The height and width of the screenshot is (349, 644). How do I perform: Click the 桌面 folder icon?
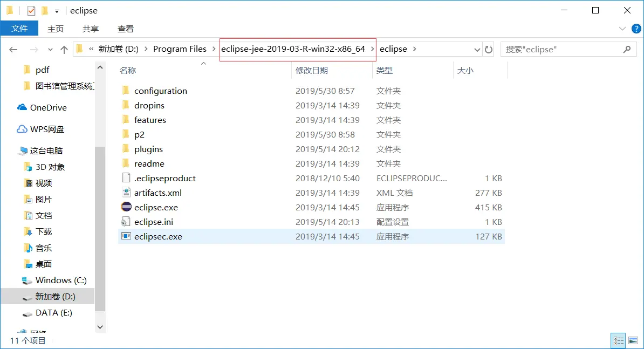pos(28,264)
